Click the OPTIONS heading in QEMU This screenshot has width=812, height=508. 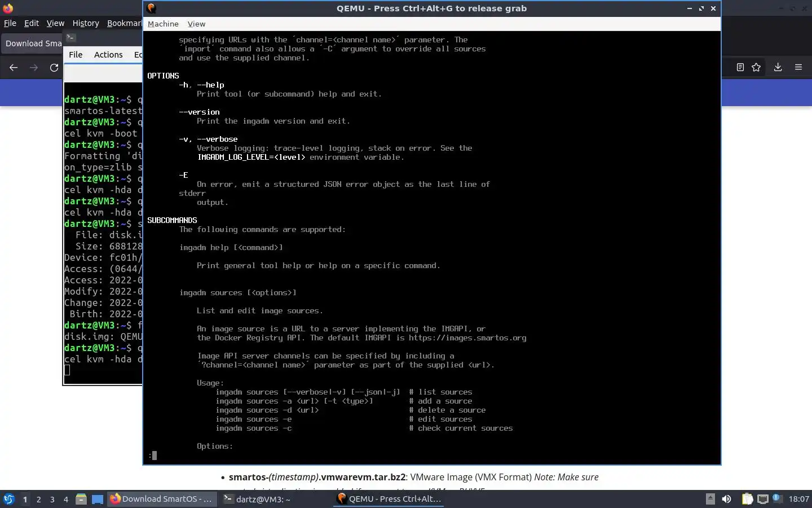pyautogui.click(x=163, y=76)
